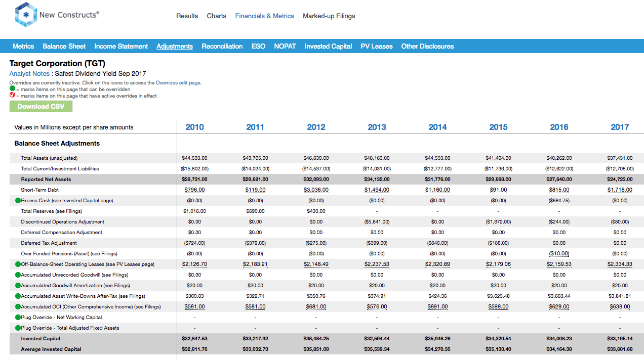Screen dimensions: 644x361
Task: Click Asset Write-Downs value $3,623.48
Action: tap(498, 296)
